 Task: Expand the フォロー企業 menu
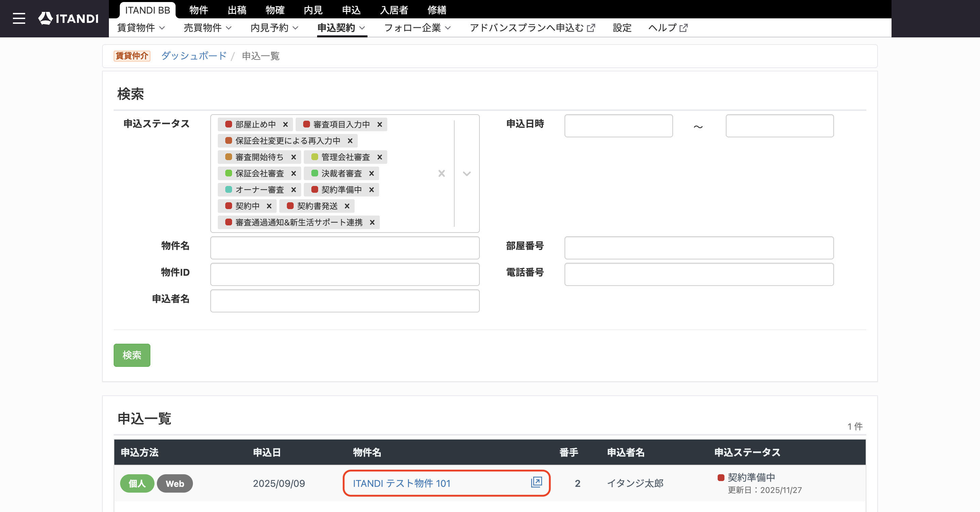click(x=418, y=28)
